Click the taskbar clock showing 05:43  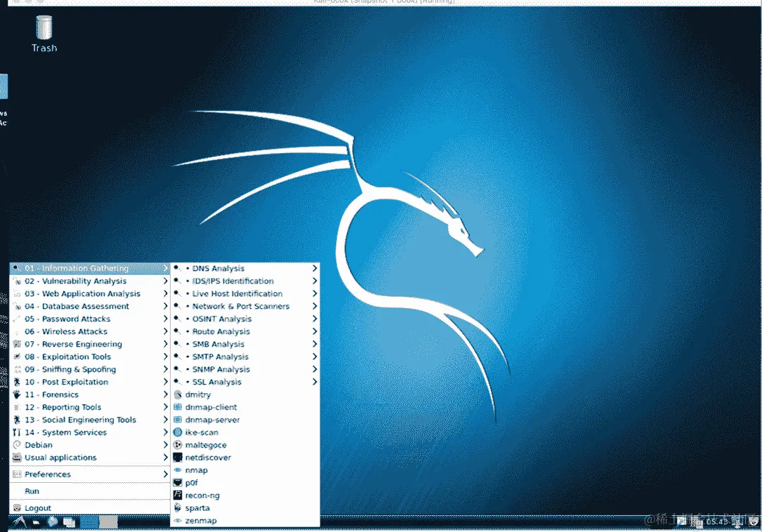point(717,521)
